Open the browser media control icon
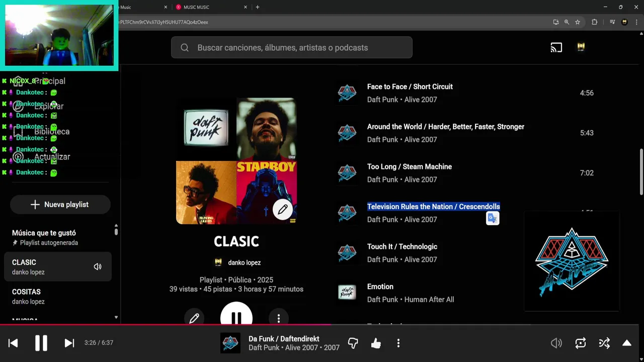The image size is (644, 362). click(612, 22)
